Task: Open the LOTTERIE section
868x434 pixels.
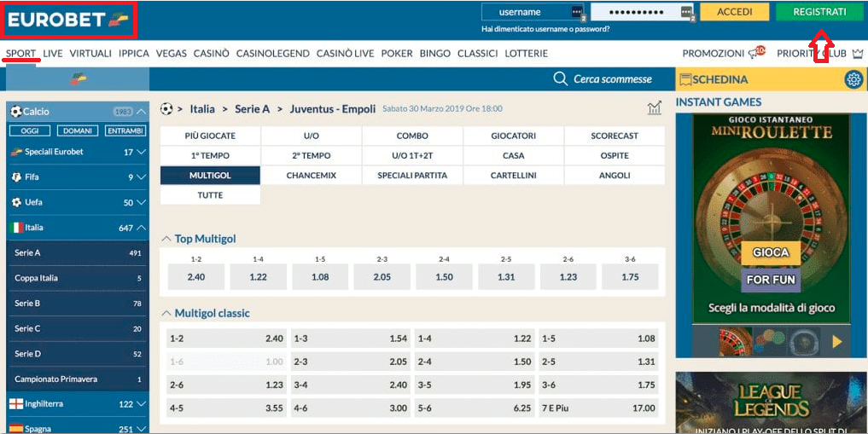Action: click(x=527, y=54)
